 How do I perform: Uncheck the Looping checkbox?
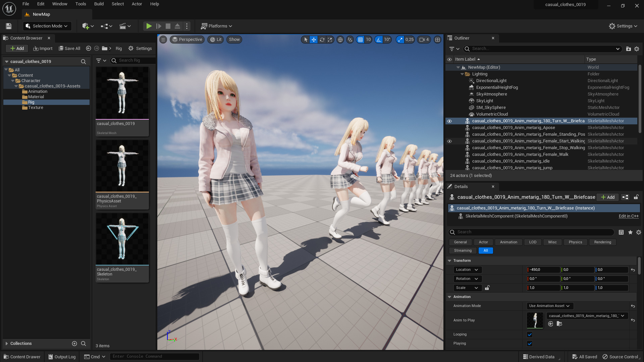(530, 335)
